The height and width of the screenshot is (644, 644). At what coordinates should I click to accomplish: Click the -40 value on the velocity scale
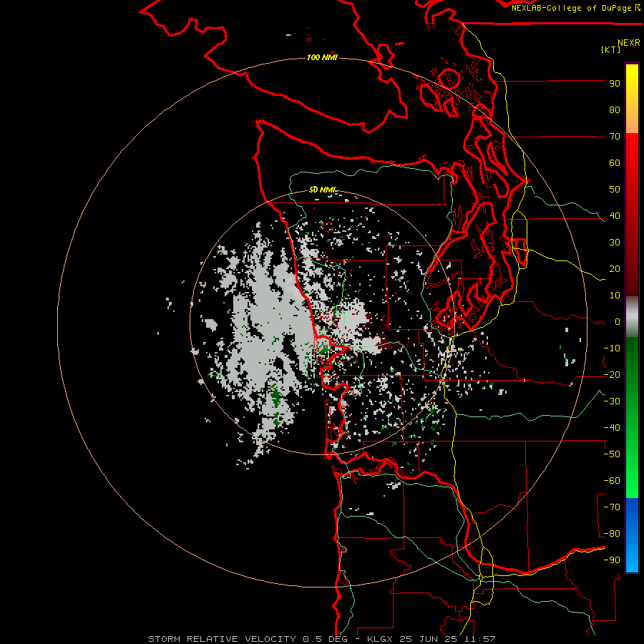tap(612, 428)
